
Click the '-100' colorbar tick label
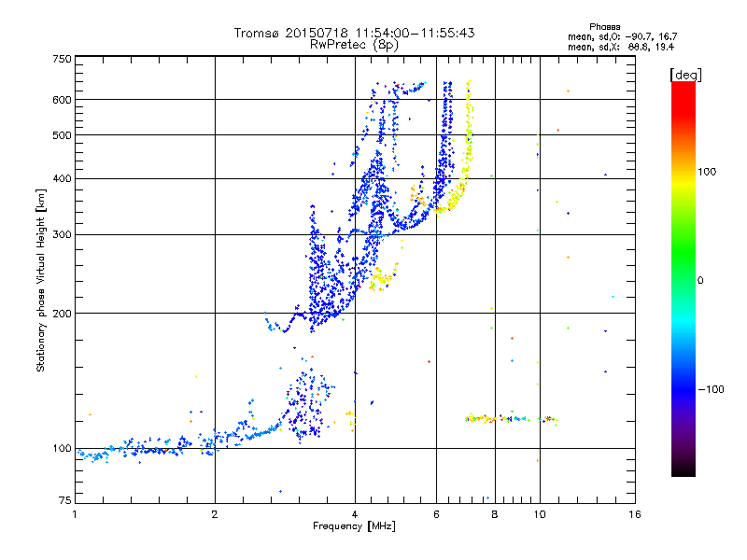[711, 389]
